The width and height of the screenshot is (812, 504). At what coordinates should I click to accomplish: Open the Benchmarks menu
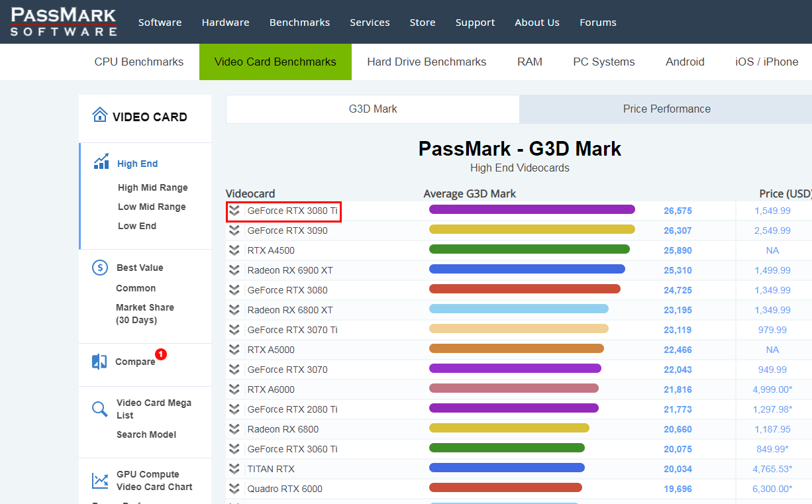tap(299, 23)
